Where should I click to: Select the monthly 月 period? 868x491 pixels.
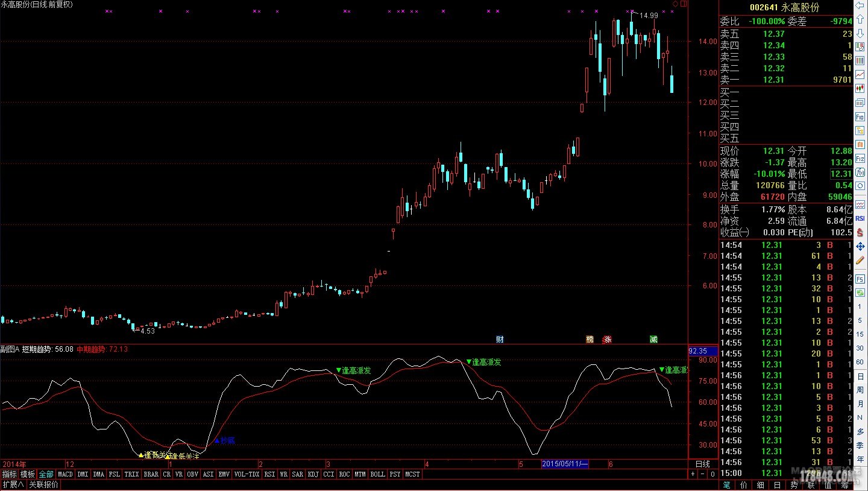[x=860, y=404]
